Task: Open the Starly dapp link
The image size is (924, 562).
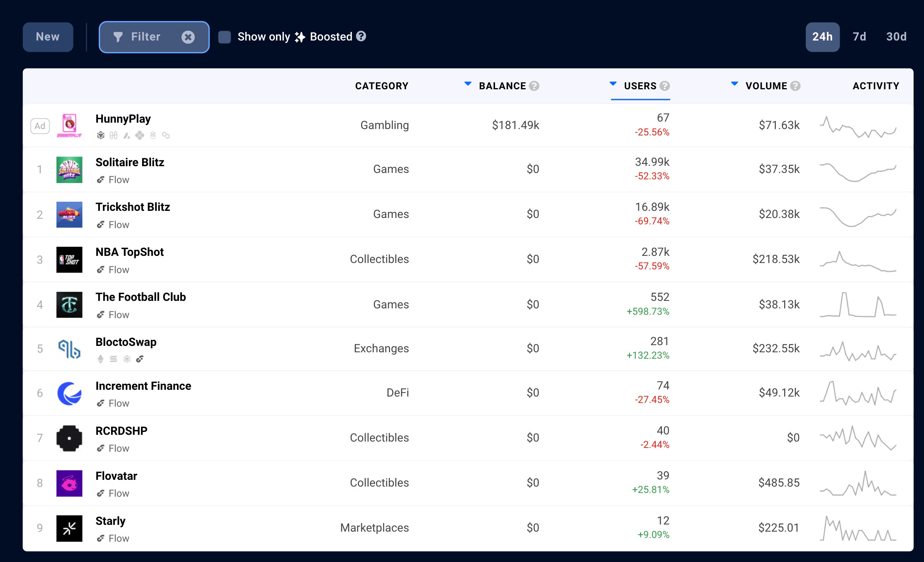Action: (110, 521)
